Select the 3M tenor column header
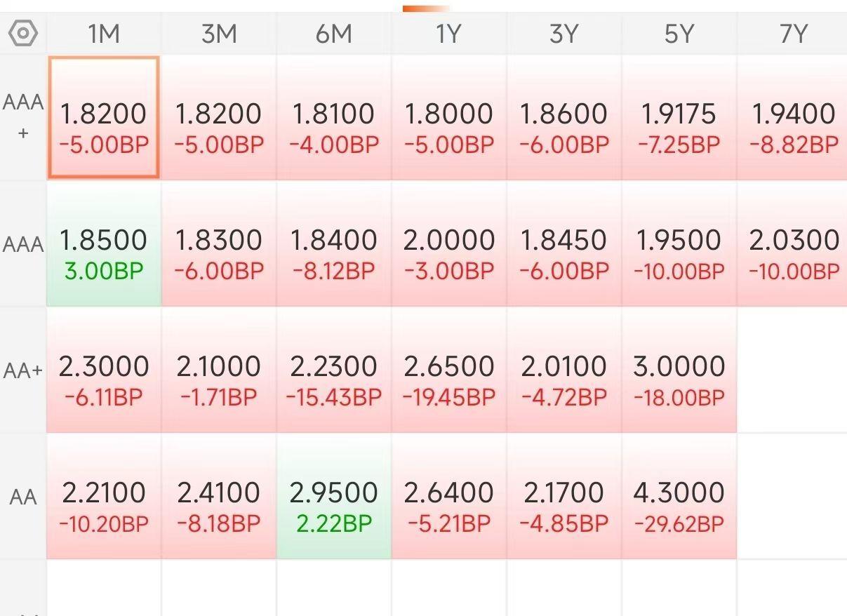Image resolution: width=847 pixels, height=616 pixels. click(x=219, y=34)
